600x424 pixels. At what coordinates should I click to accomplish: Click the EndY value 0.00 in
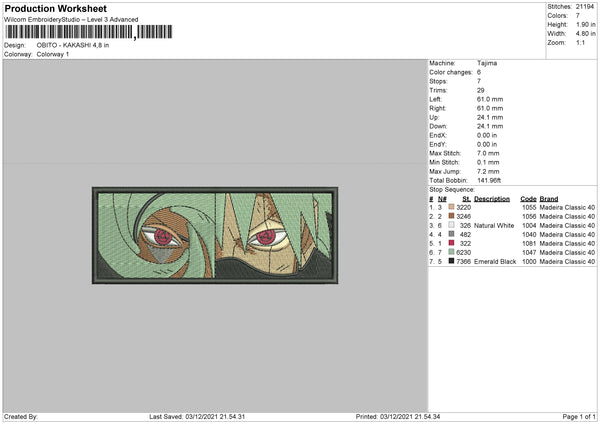click(487, 145)
